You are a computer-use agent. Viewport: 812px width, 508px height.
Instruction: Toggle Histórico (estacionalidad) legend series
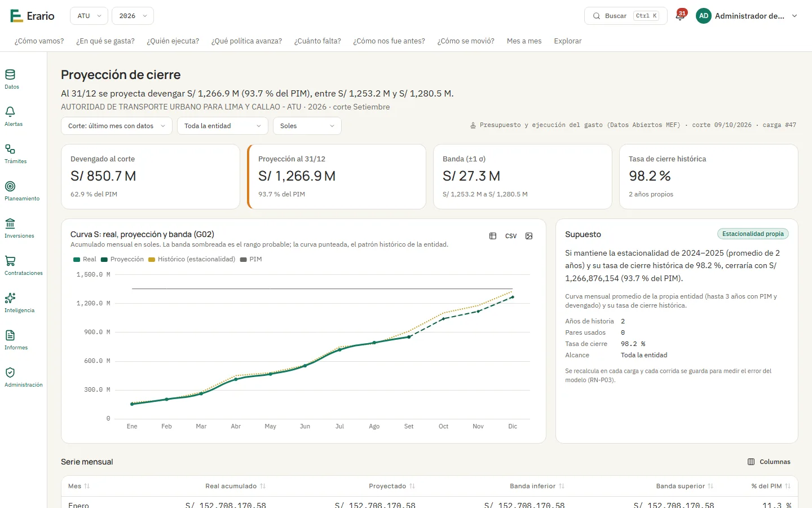pos(192,259)
